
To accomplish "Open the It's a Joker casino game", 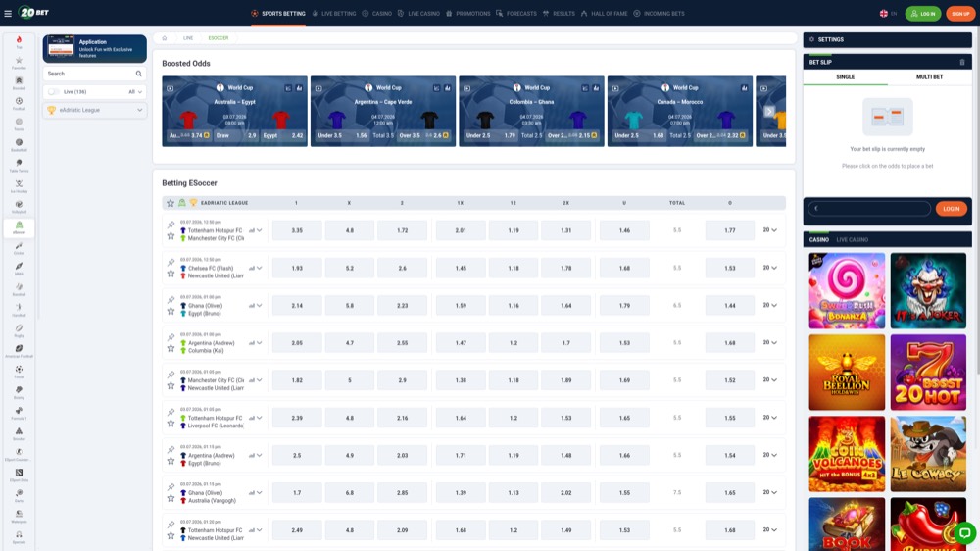I will point(928,291).
